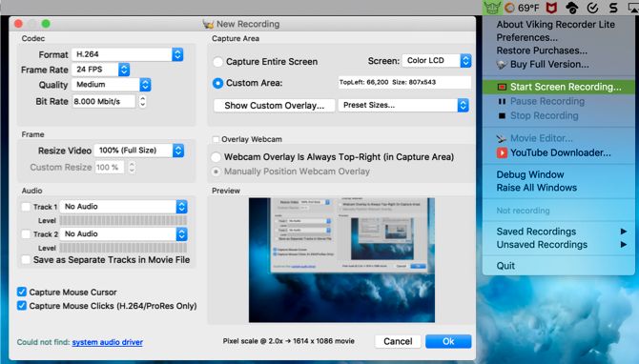Click the Custom Resize 100 % field
639x364 pixels.
[x=110, y=168]
